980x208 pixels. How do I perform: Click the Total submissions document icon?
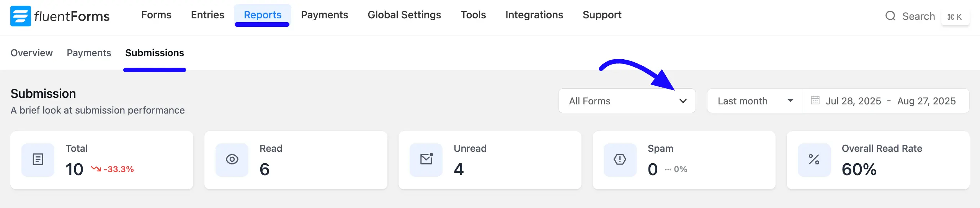tap(38, 160)
